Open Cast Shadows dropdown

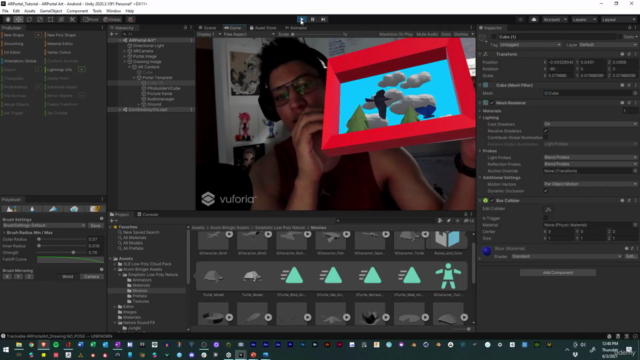coord(590,124)
